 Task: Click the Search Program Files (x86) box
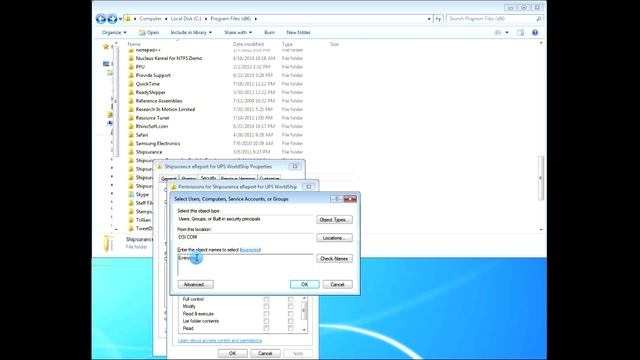(x=495, y=19)
